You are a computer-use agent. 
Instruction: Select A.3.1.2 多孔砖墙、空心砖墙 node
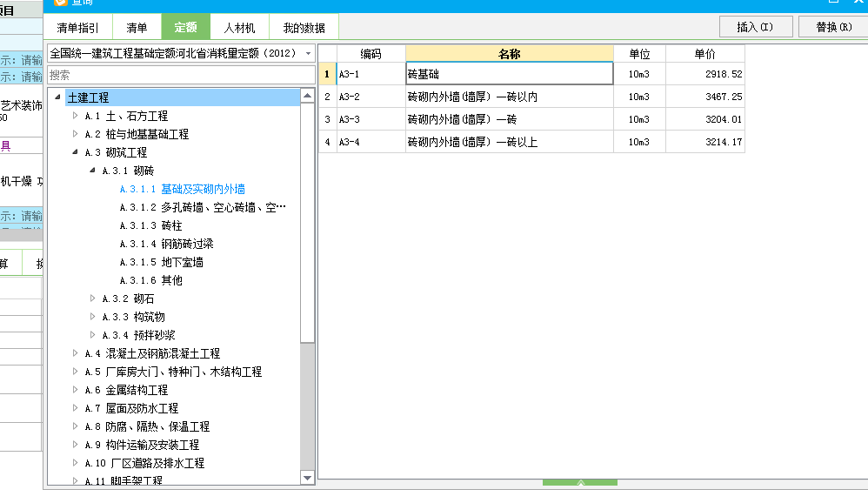pyautogui.click(x=203, y=207)
